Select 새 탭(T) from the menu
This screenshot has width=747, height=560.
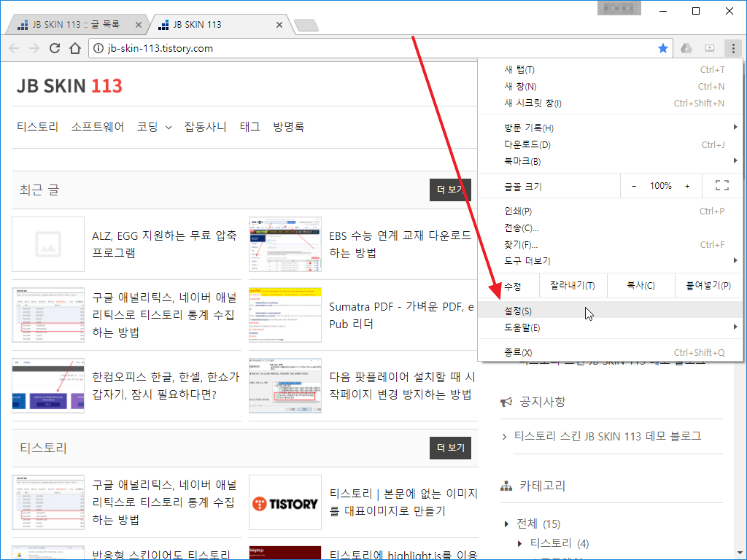click(x=611, y=69)
